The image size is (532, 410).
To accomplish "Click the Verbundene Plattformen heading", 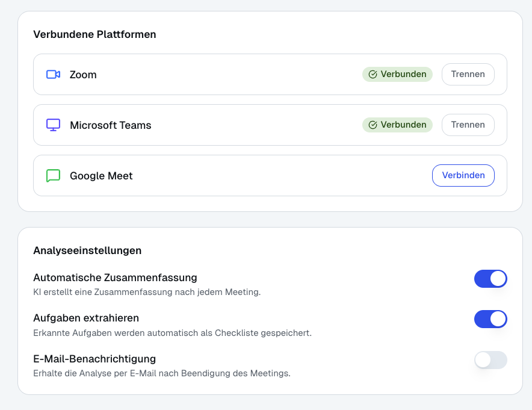I will tap(94, 34).
